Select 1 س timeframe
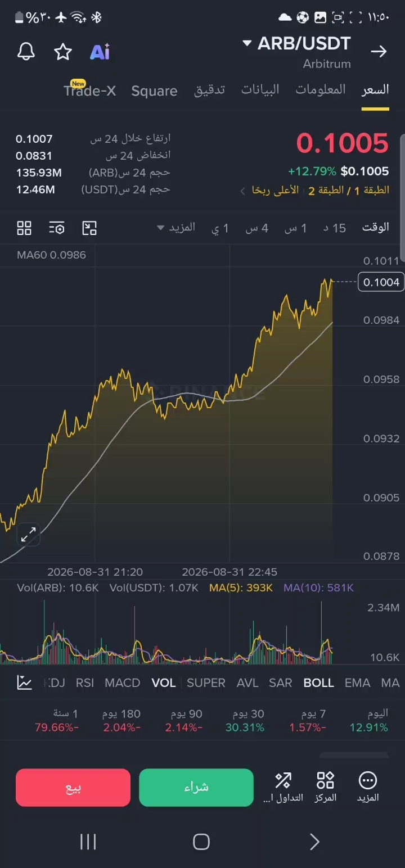 [295, 228]
